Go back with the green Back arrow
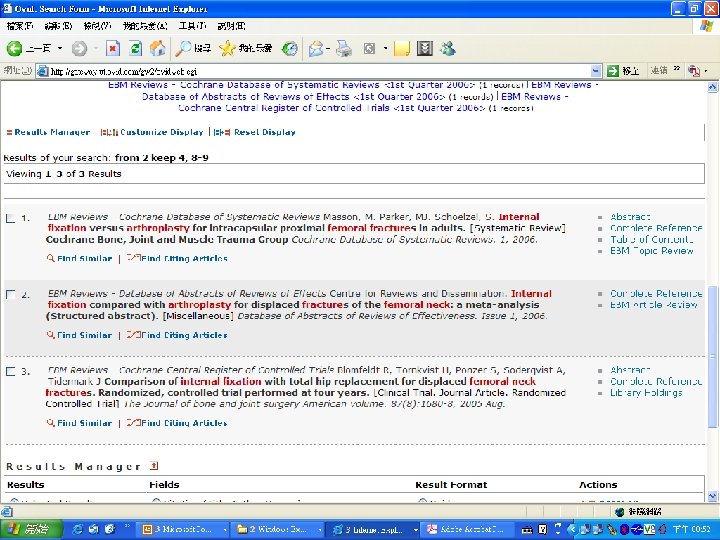Viewport: 720px width, 540px height. [x=14, y=48]
